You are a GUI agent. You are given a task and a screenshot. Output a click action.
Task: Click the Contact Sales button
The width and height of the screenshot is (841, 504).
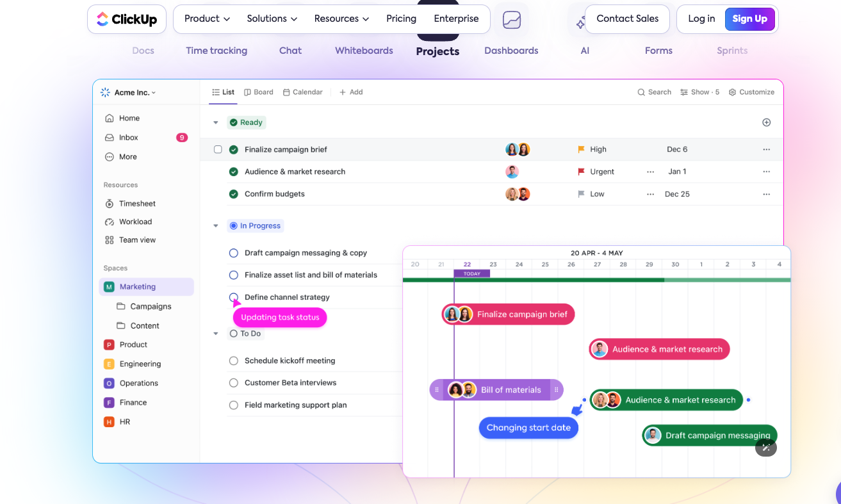coord(627,19)
